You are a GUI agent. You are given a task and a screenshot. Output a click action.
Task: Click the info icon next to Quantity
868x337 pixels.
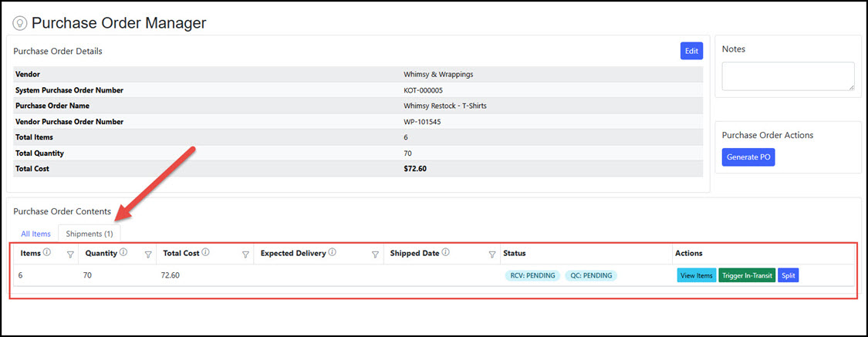(x=123, y=252)
